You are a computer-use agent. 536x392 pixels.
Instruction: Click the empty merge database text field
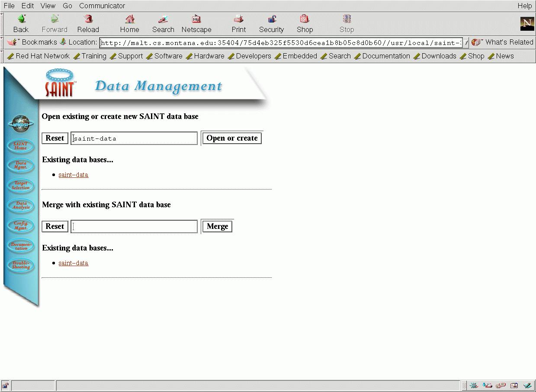134,227
